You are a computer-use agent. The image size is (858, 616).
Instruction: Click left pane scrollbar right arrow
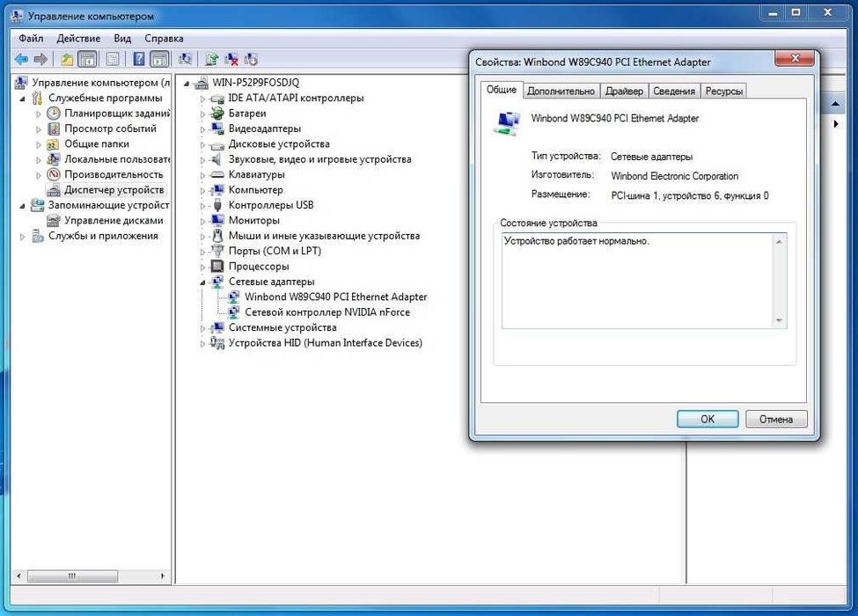(x=163, y=576)
